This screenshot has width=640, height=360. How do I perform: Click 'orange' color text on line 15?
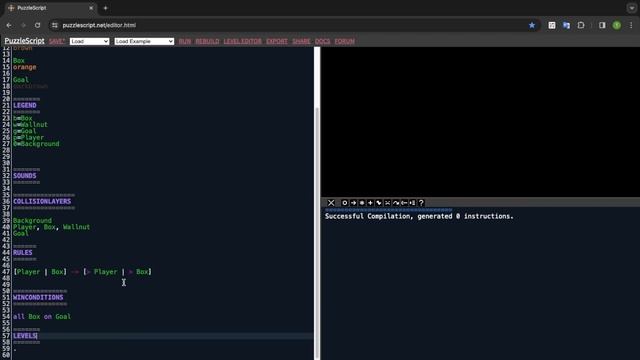coord(25,67)
